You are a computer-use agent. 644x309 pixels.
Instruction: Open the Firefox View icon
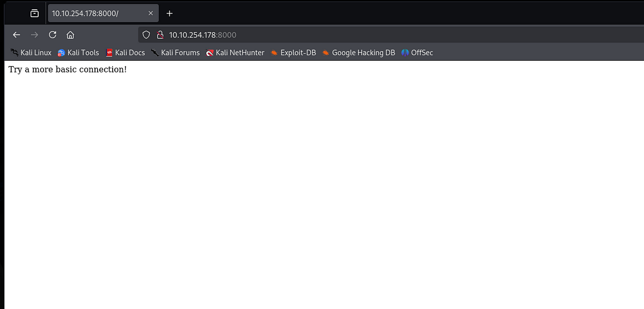pos(34,13)
